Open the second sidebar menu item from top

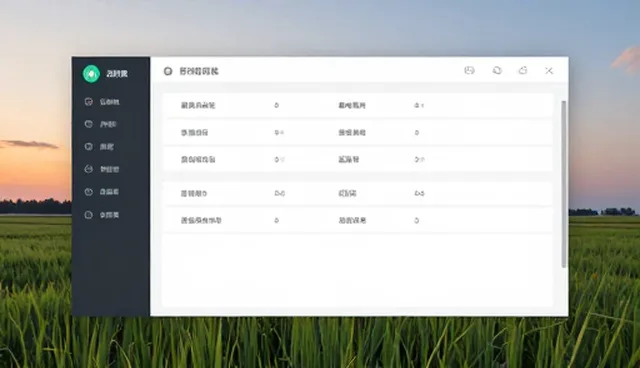pos(100,124)
